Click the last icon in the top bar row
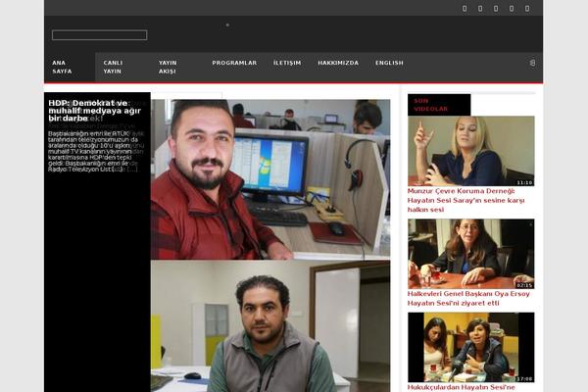The image size is (588, 392). (x=527, y=8)
